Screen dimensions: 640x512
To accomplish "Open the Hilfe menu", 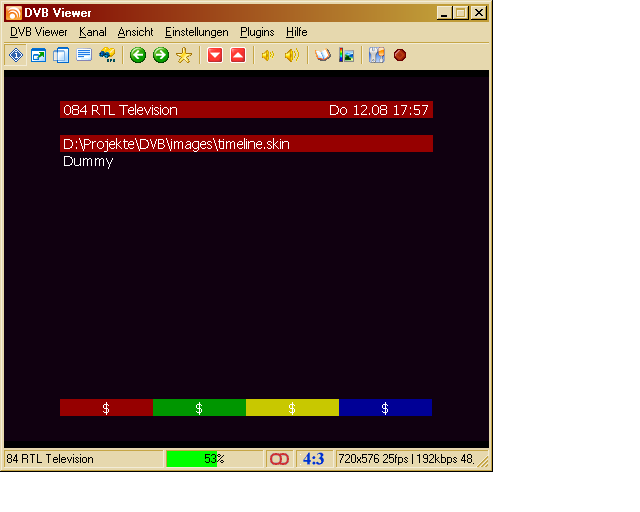I will (x=296, y=32).
